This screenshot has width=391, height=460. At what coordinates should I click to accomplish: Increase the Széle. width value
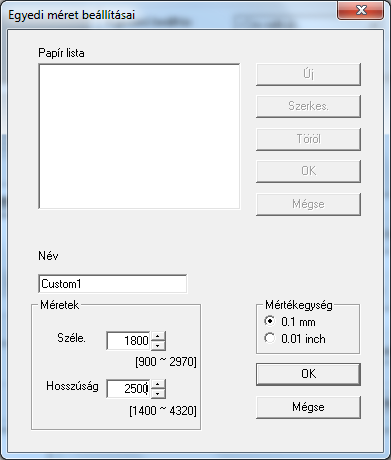pos(158,336)
